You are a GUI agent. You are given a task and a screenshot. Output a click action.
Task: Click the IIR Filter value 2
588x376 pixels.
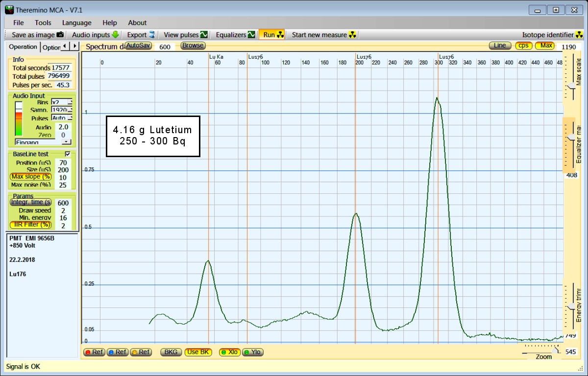click(63, 225)
